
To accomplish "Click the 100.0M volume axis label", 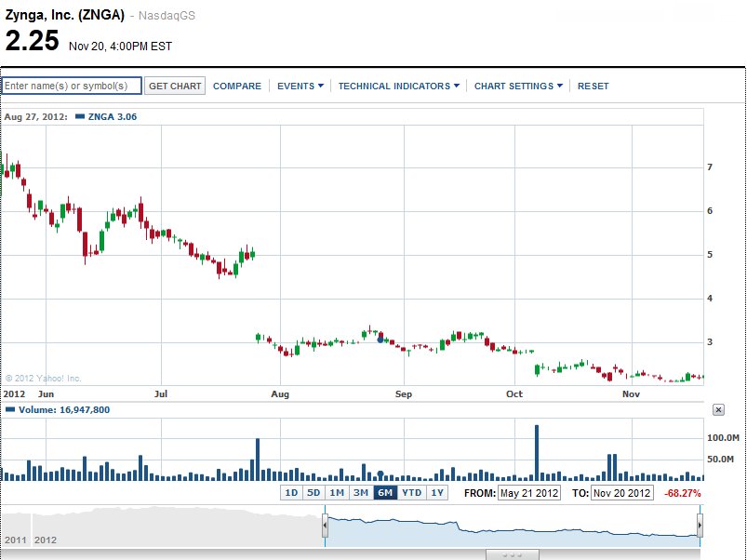I will tap(723, 437).
